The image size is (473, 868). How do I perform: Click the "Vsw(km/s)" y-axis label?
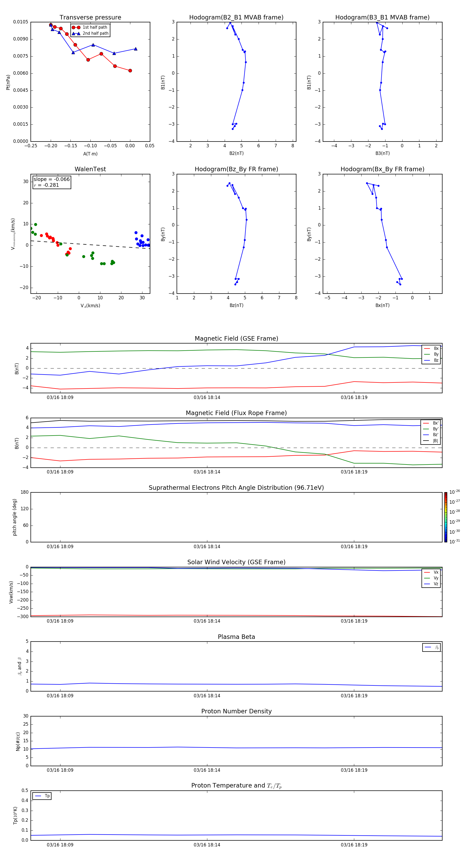(11, 592)
